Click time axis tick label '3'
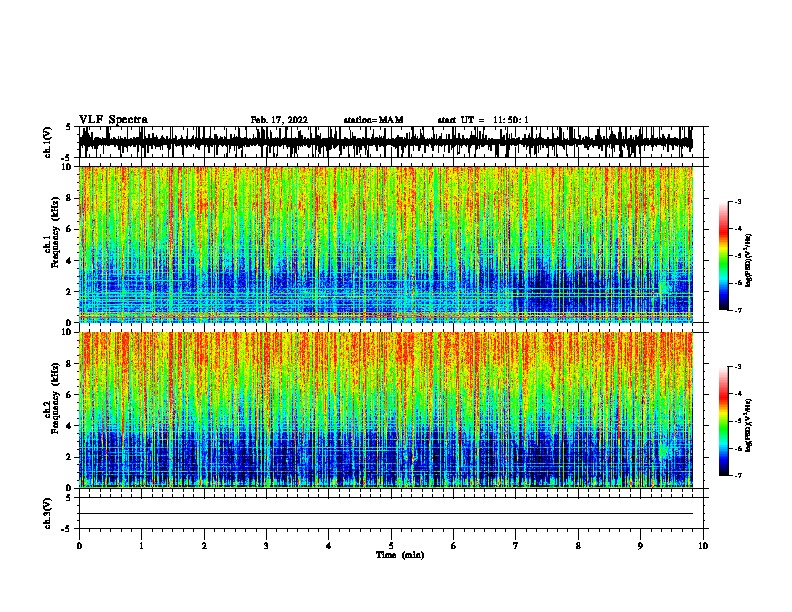This screenshot has height=612, width=792. coord(266,546)
